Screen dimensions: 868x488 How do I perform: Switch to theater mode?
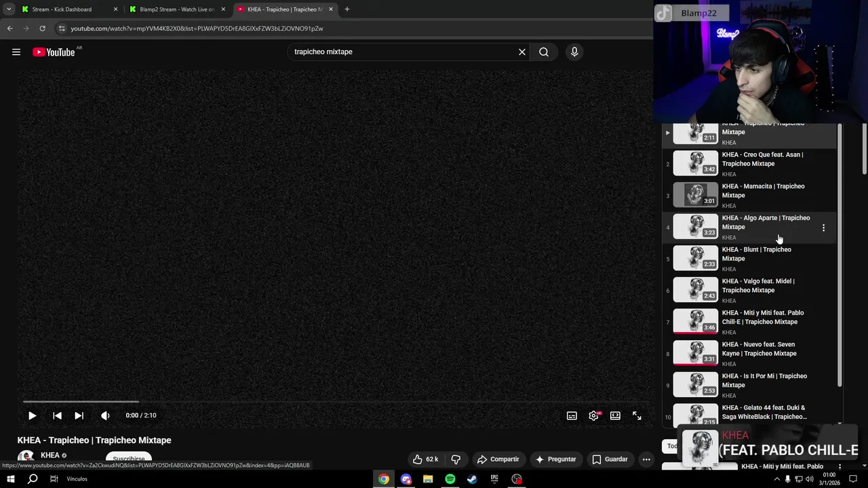click(615, 415)
